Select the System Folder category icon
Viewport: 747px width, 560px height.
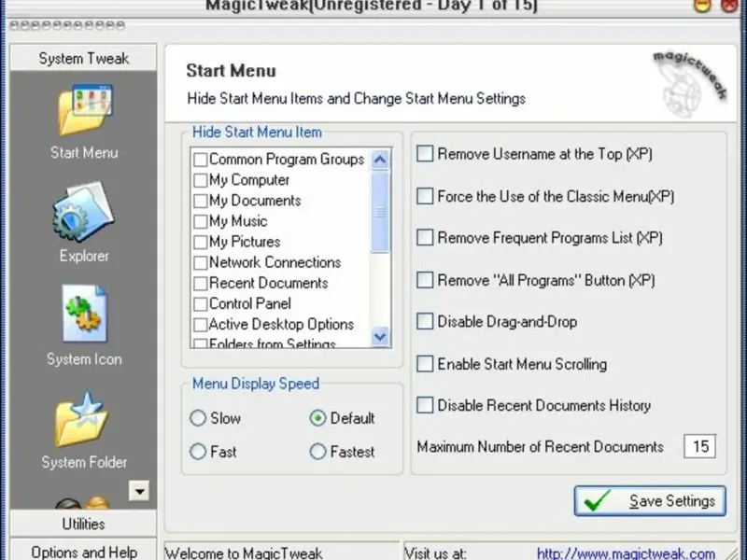coord(82,420)
